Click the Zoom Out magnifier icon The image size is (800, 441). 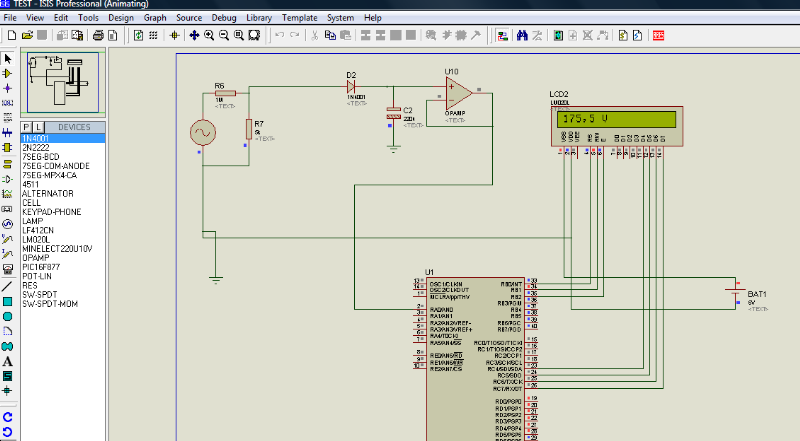(224, 35)
